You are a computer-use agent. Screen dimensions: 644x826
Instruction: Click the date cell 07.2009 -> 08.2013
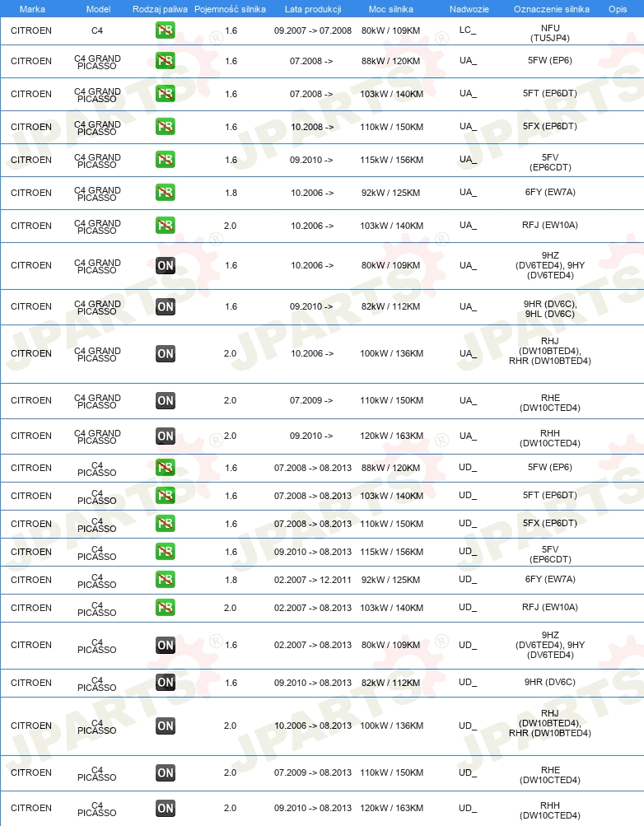click(313, 772)
